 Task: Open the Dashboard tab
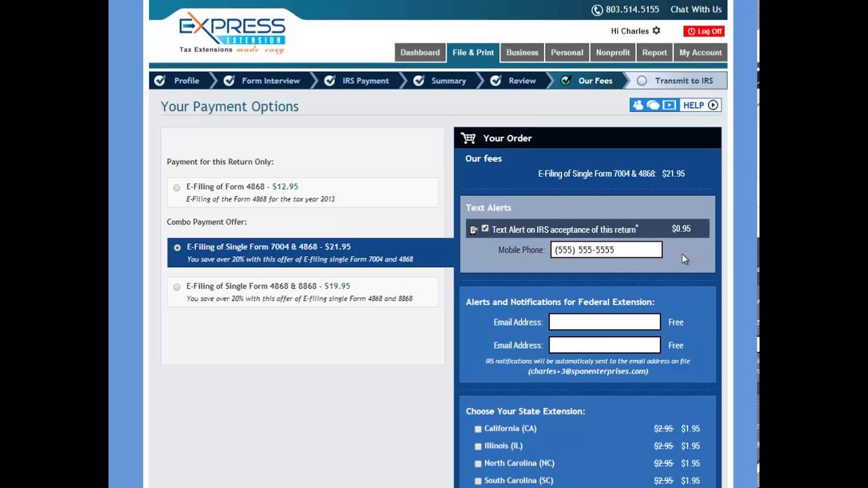[420, 53]
